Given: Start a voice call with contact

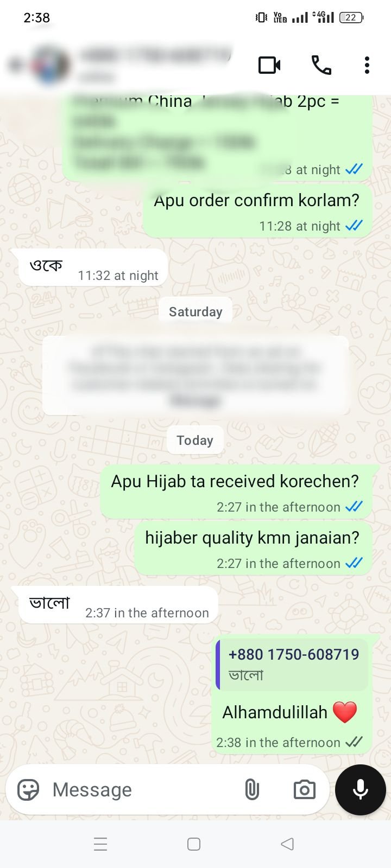Looking at the screenshot, I should click(x=321, y=65).
